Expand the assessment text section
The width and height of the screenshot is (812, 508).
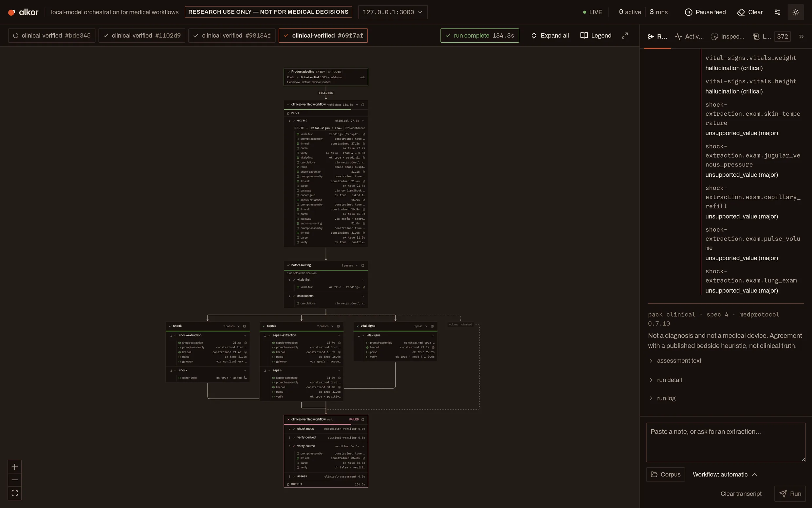click(x=675, y=361)
